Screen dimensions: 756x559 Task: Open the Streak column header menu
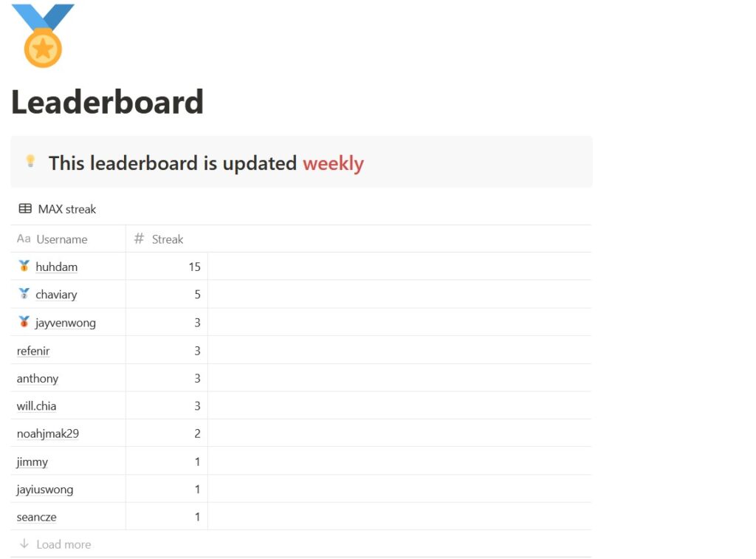[168, 239]
